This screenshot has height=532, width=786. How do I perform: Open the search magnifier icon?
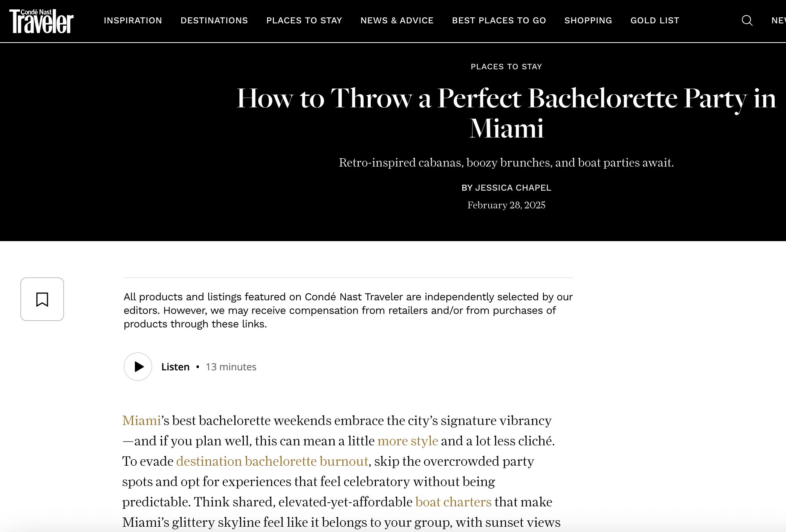tap(747, 20)
